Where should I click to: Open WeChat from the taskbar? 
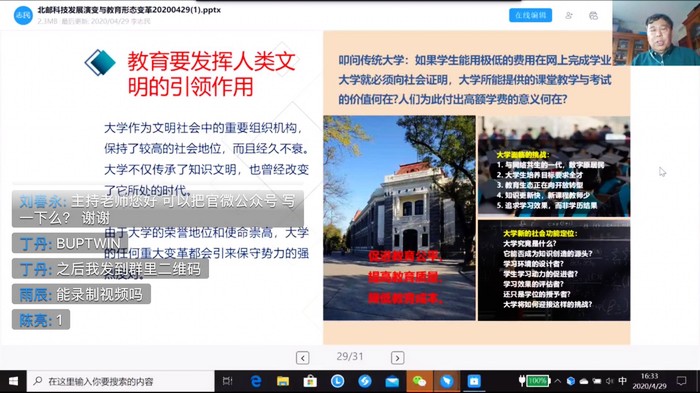(x=419, y=381)
